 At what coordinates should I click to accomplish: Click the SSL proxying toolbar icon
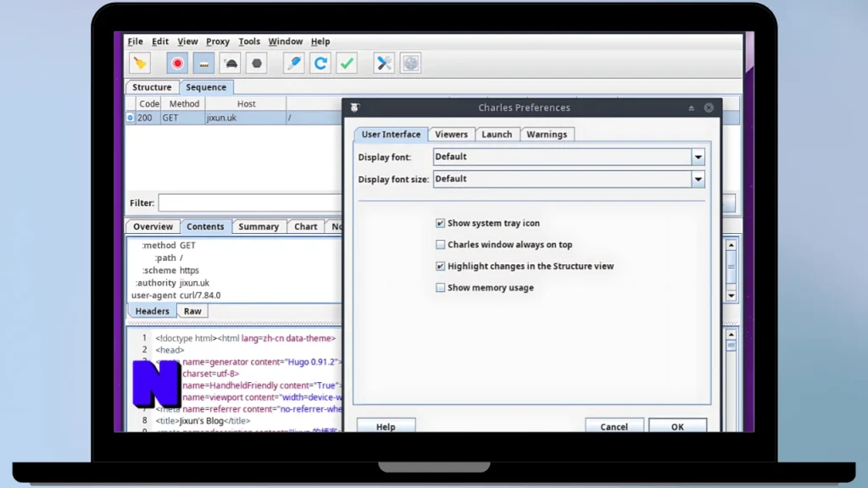tap(203, 63)
